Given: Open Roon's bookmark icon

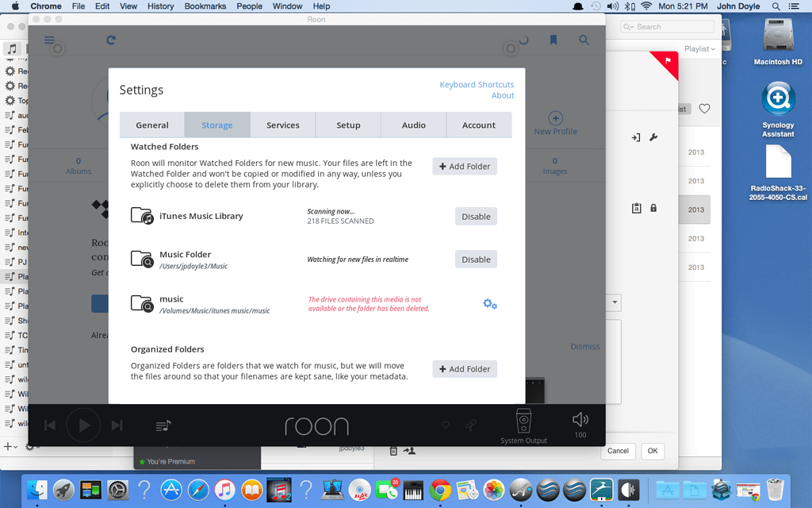Looking at the screenshot, I should pos(553,40).
